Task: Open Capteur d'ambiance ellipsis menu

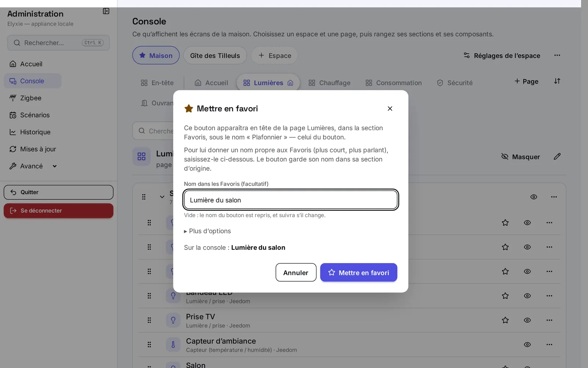Action: (549, 344)
